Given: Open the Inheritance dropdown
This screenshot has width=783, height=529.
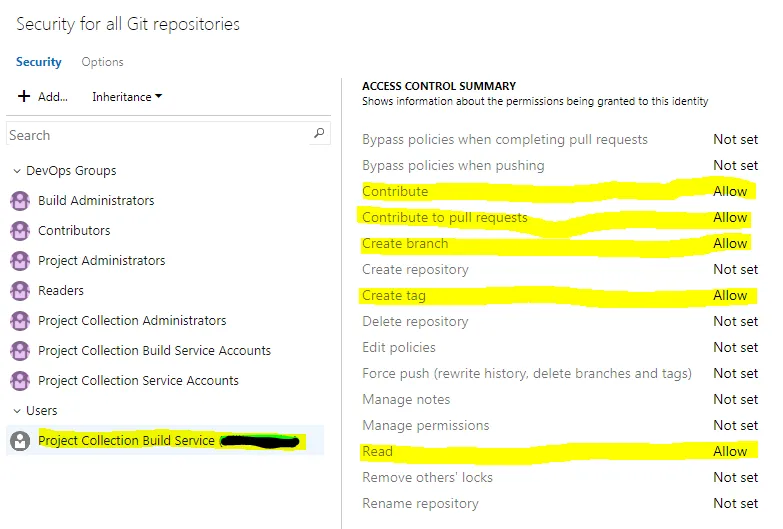Looking at the screenshot, I should (x=127, y=97).
